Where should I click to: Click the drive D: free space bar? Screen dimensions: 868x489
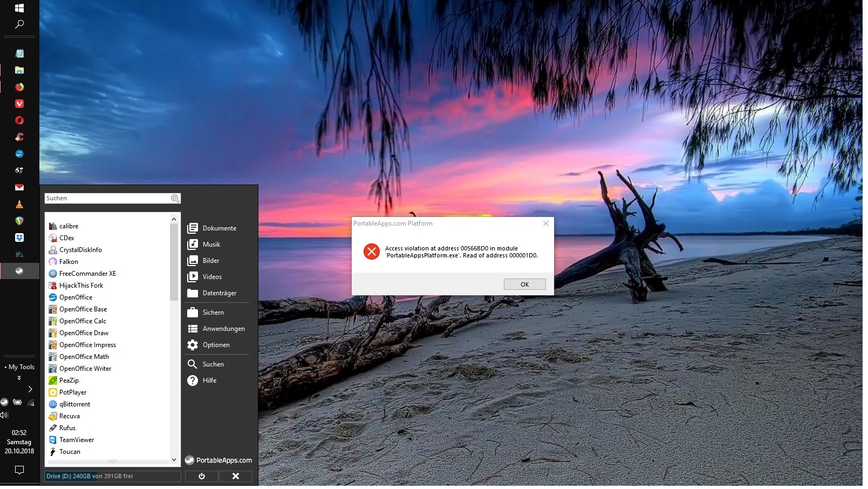112,476
